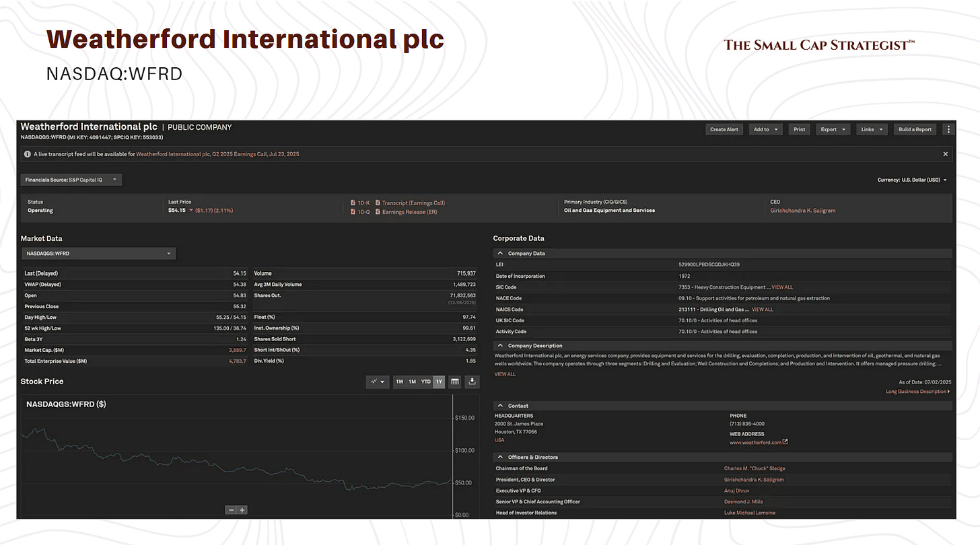Select the YTD chart range

click(426, 381)
